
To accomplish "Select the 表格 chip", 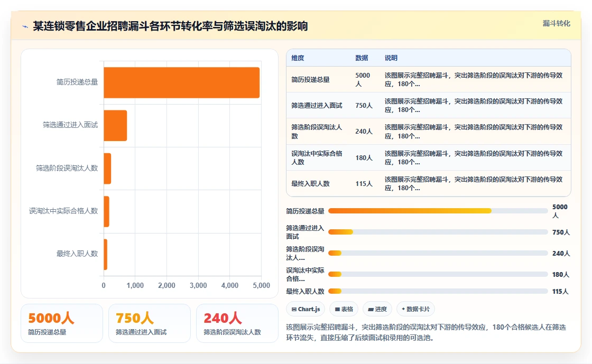I will click(x=344, y=309).
